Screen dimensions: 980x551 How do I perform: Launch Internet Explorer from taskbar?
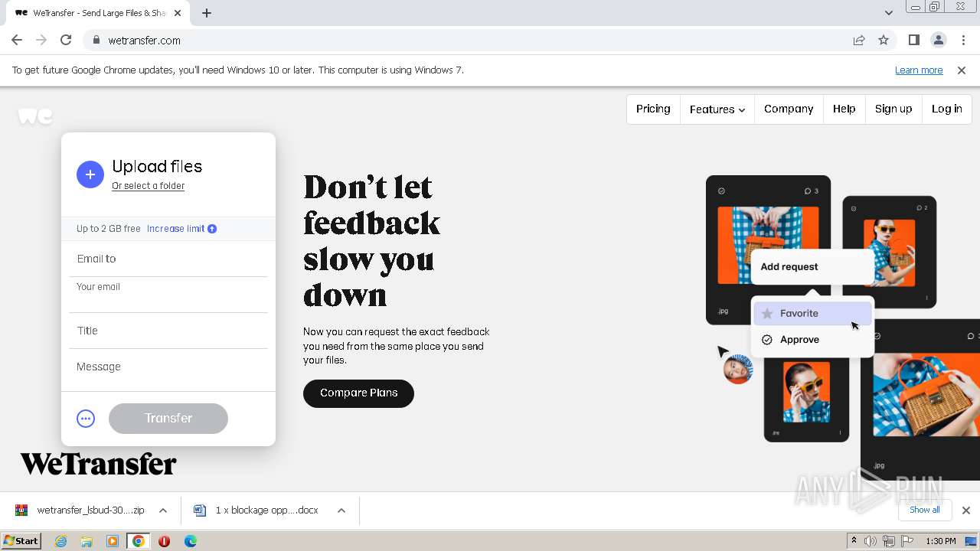point(60,541)
